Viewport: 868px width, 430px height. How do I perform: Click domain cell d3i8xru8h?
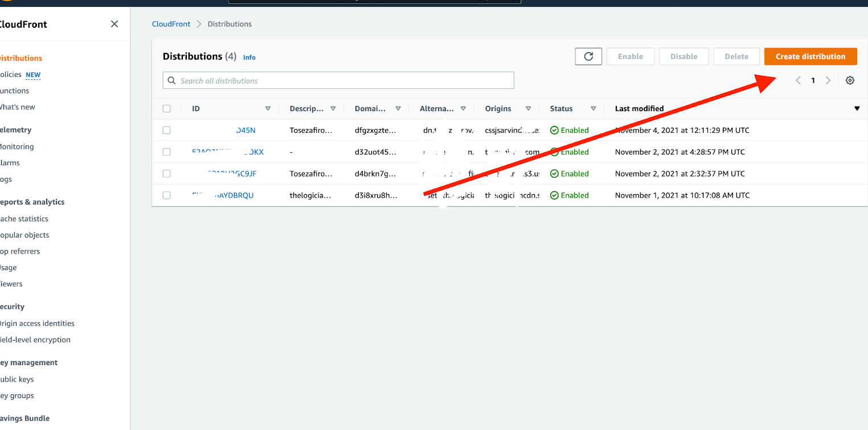(375, 195)
